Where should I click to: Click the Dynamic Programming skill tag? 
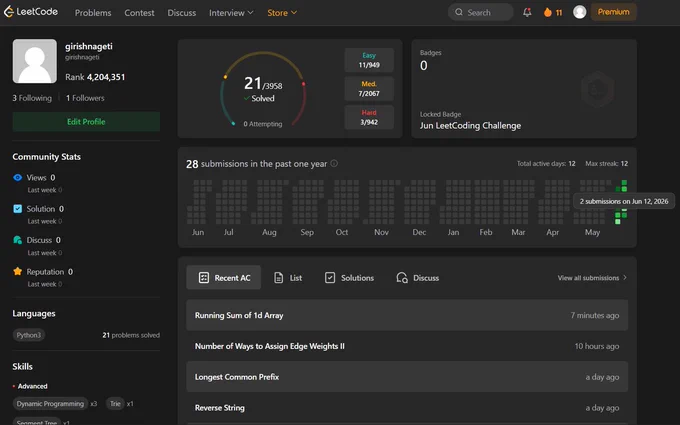(50, 403)
